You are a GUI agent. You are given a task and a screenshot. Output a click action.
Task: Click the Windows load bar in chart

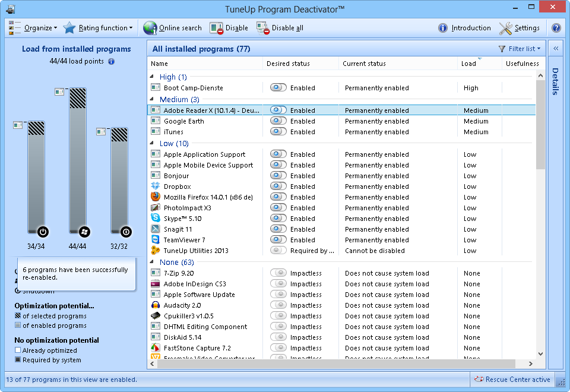(78, 160)
